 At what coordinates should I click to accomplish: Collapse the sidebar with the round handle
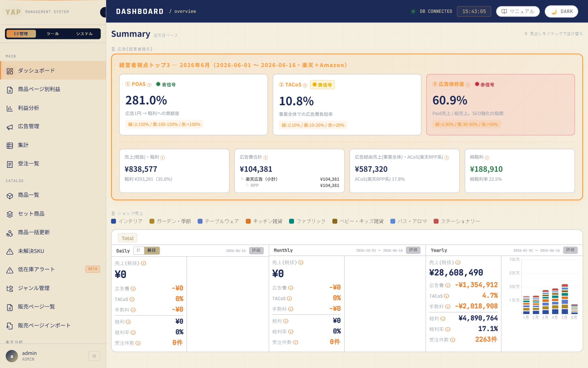tap(103, 12)
